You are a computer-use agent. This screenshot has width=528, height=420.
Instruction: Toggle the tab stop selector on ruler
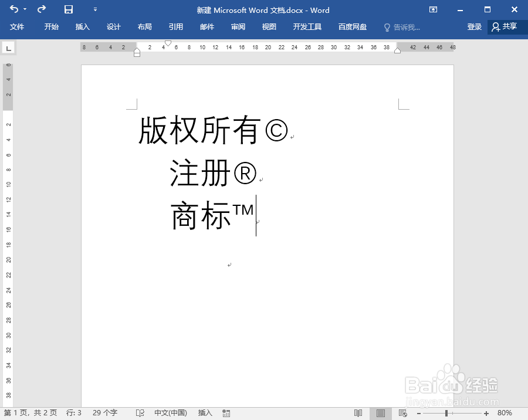coord(8,47)
